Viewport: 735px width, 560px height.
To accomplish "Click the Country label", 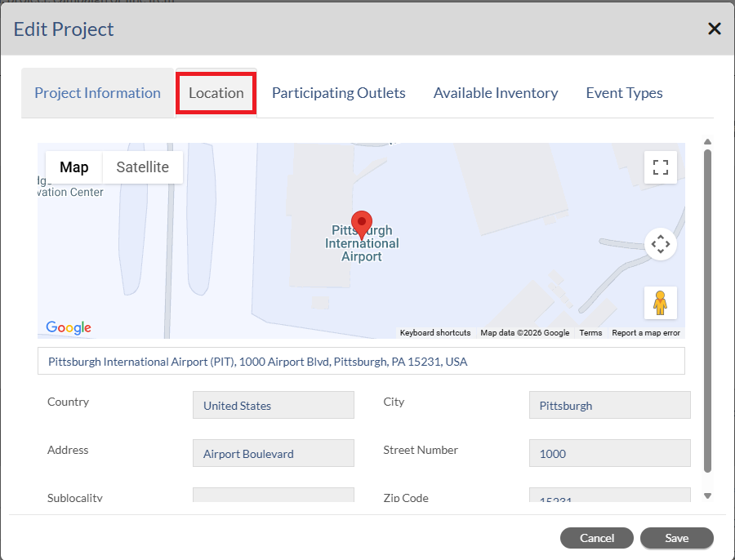I will (x=68, y=402).
